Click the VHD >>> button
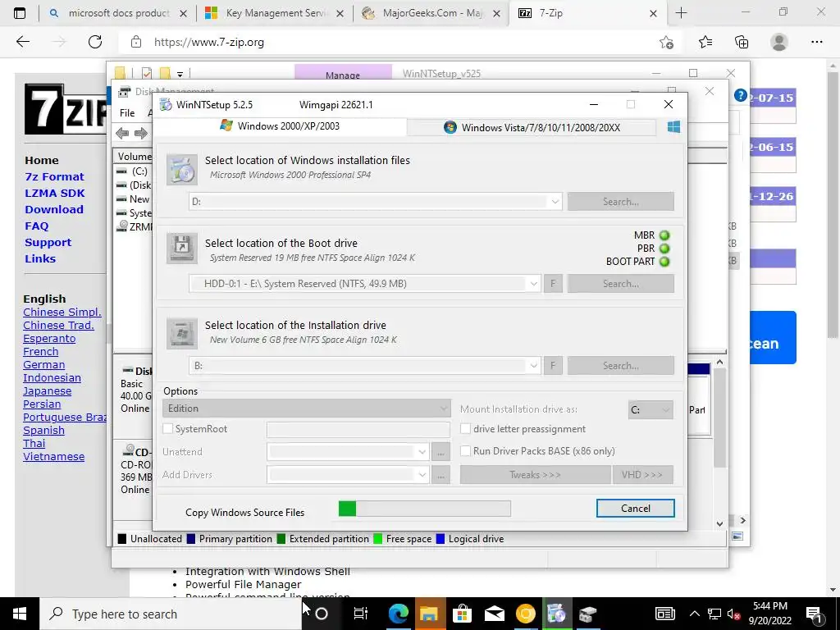The height and width of the screenshot is (630, 840). point(642,475)
